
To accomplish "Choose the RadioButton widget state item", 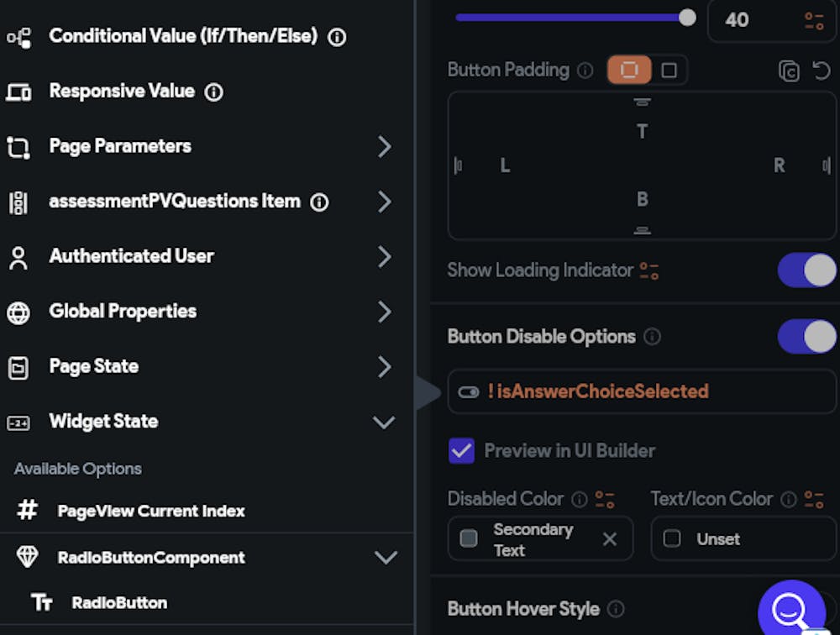I will click(119, 603).
